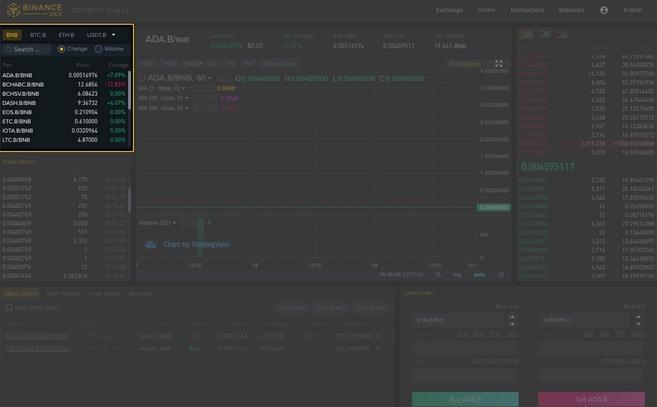Select the last order book view icon
The width and height of the screenshot is (657, 407).
click(562, 35)
